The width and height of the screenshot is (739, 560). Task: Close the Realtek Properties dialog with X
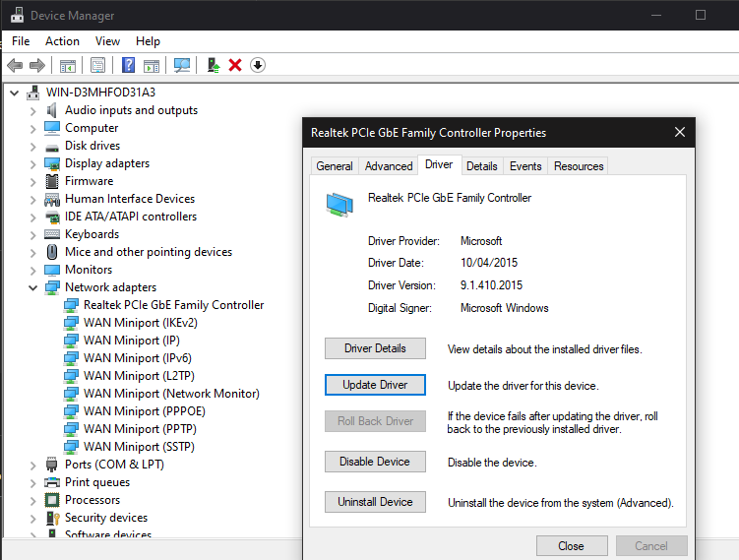tap(680, 133)
